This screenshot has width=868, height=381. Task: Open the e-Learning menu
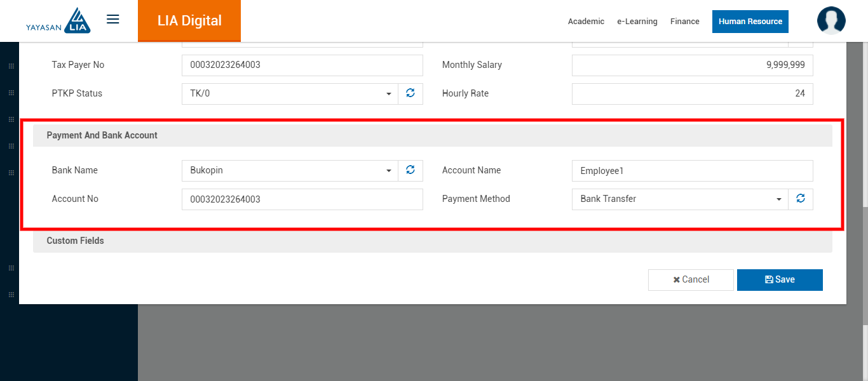[637, 22]
